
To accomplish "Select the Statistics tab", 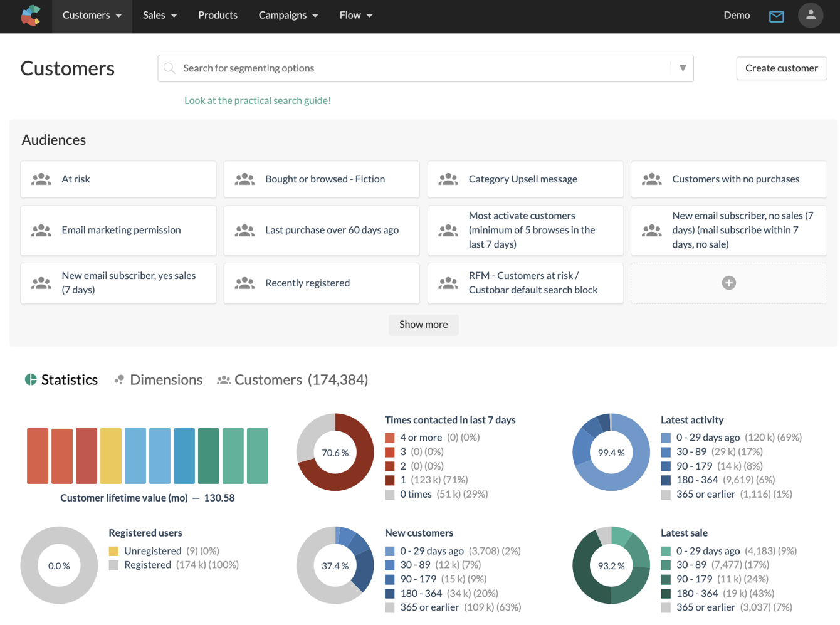I will (x=61, y=380).
